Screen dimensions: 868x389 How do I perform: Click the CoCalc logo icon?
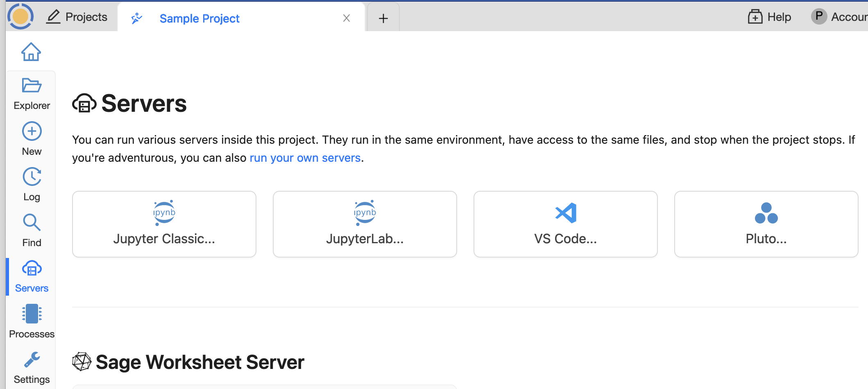(x=20, y=16)
